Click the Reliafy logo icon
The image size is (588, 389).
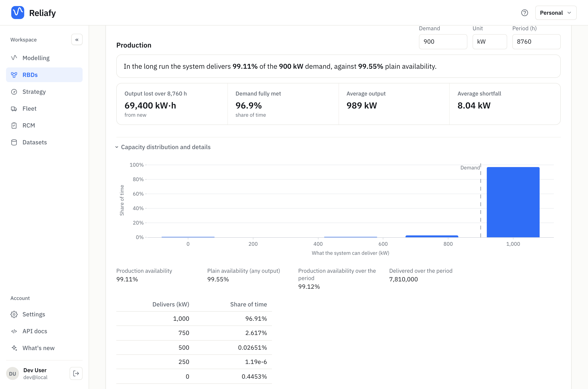[x=18, y=13]
